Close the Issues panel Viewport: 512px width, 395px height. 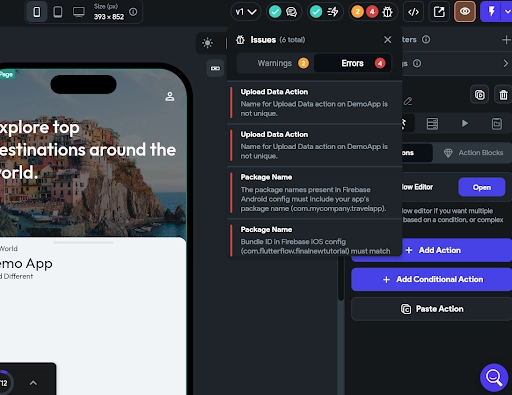pyautogui.click(x=387, y=40)
